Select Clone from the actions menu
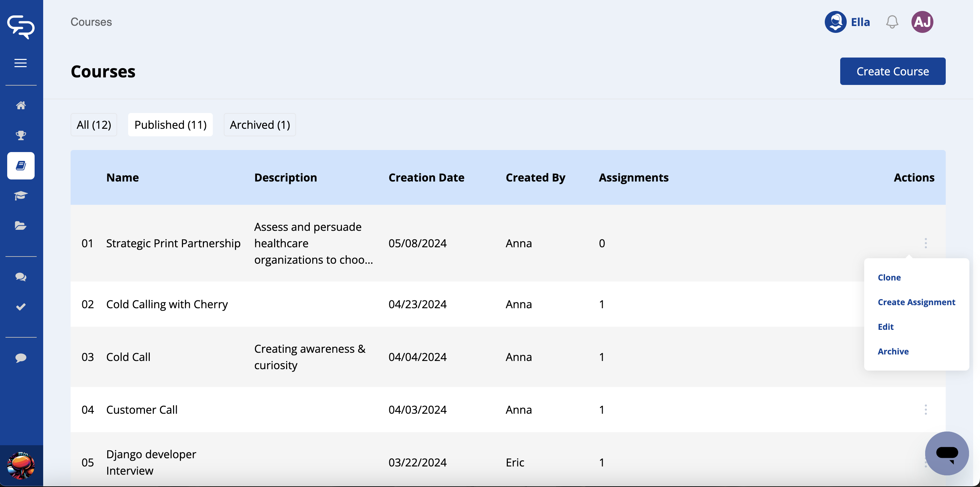The height and width of the screenshot is (487, 980). point(889,277)
